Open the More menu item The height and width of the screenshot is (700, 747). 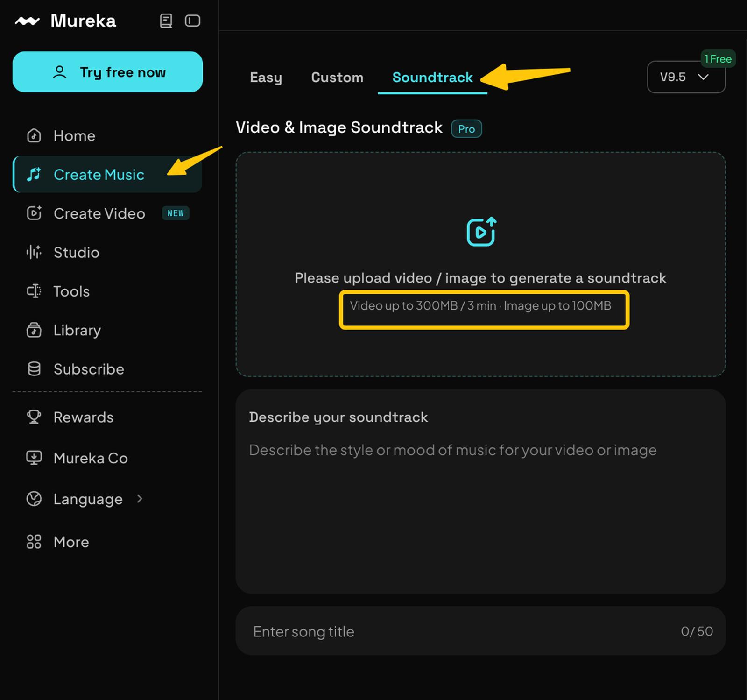107,542
